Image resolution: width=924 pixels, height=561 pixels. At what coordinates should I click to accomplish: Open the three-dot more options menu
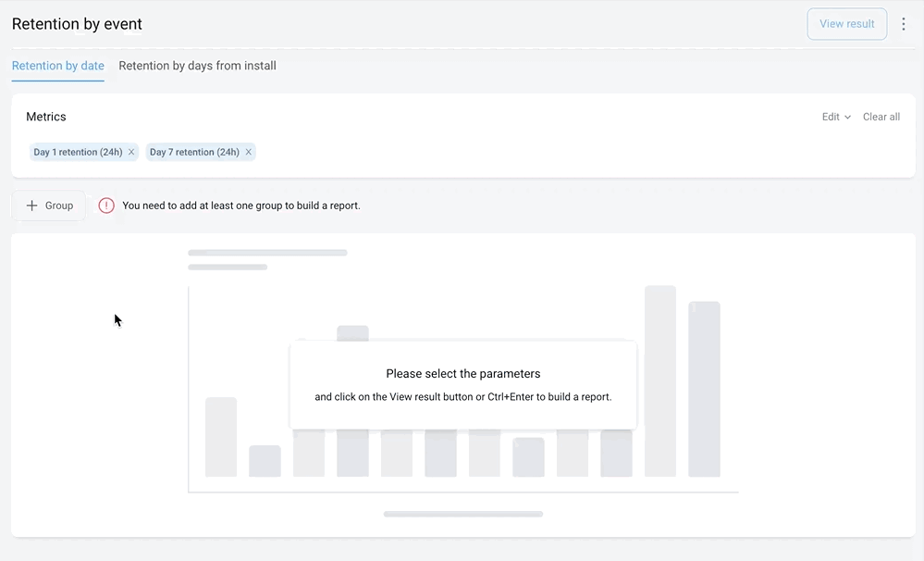point(904,24)
